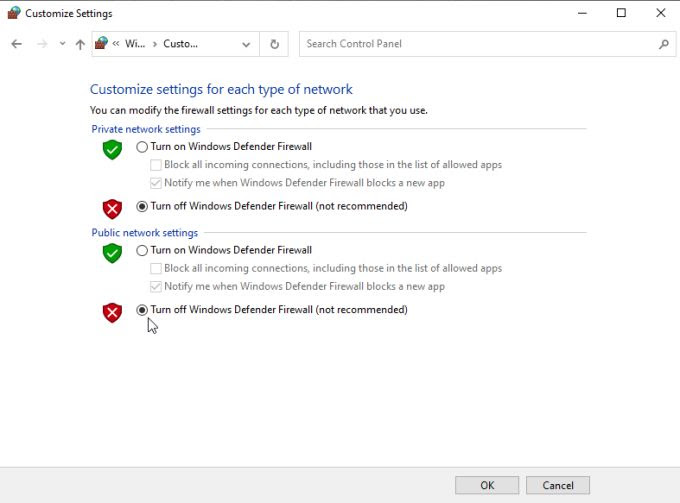Turn on Public network Windows Defender Firewall
680x503 pixels.
142,251
